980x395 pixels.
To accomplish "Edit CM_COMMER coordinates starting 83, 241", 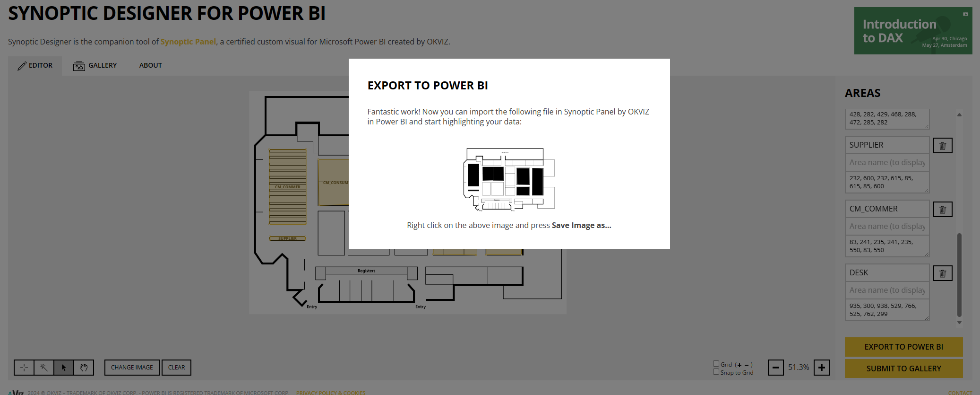I will click(x=887, y=246).
